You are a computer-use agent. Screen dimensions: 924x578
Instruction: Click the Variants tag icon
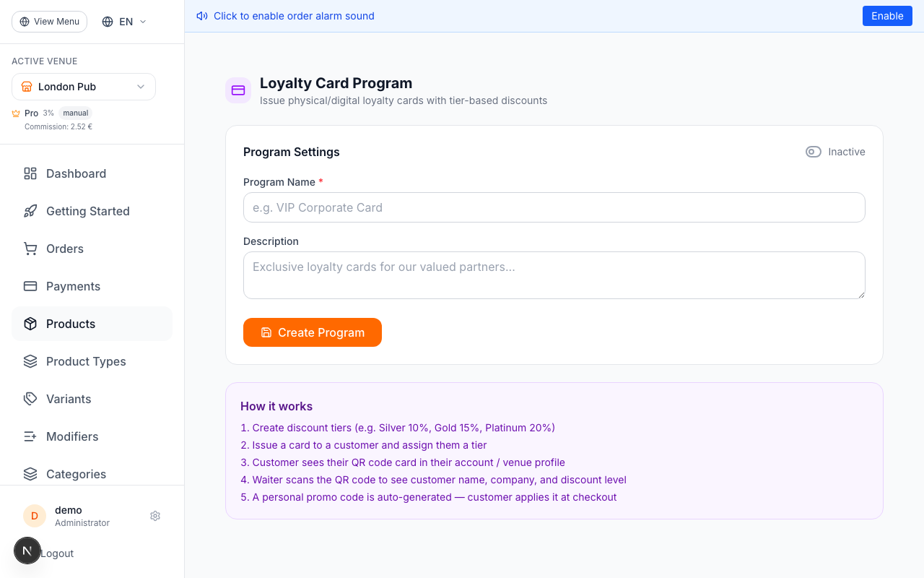click(30, 399)
